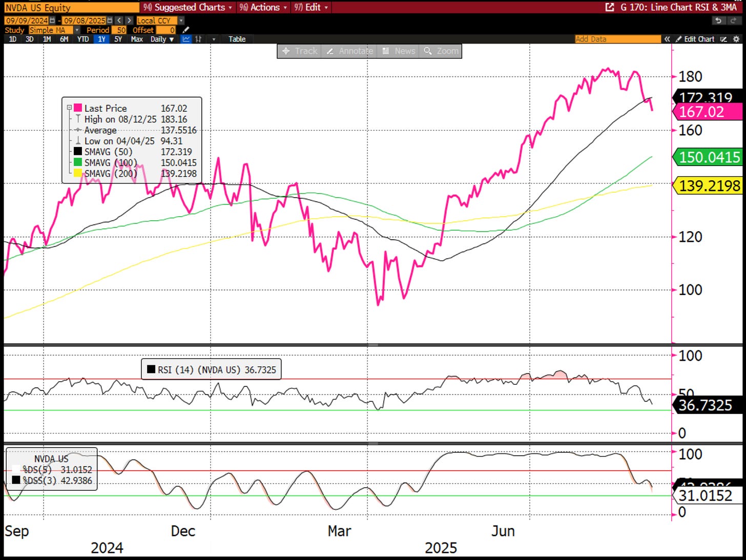746x560 pixels.
Task: Open the Edit menu
Action: pyautogui.click(x=310, y=7)
